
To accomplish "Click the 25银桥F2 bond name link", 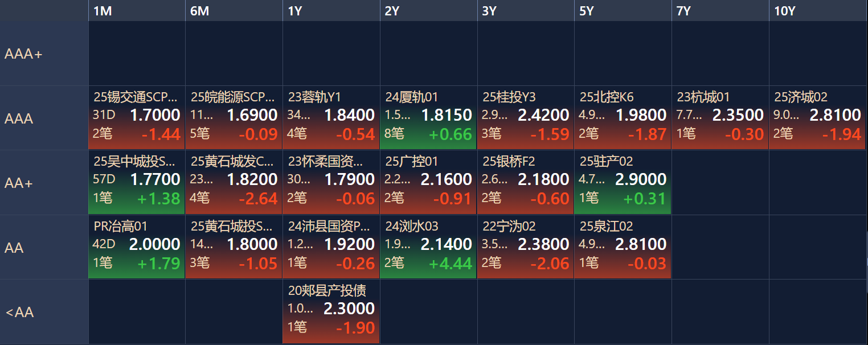I will (509, 162).
